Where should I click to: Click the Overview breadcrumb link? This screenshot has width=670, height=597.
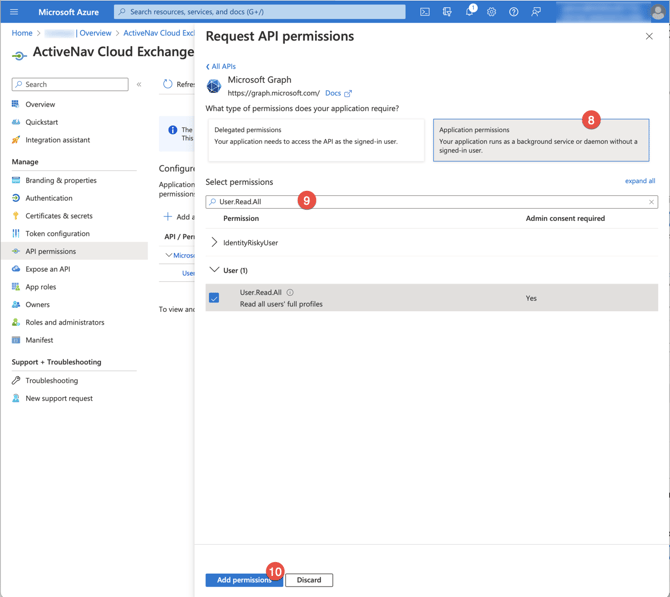click(95, 33)
